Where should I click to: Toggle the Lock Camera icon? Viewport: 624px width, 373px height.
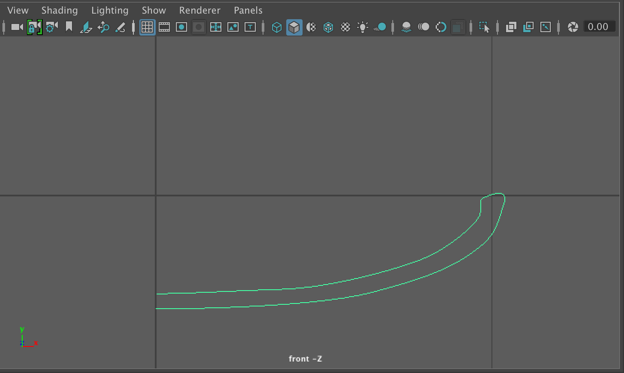pos(34,27)
